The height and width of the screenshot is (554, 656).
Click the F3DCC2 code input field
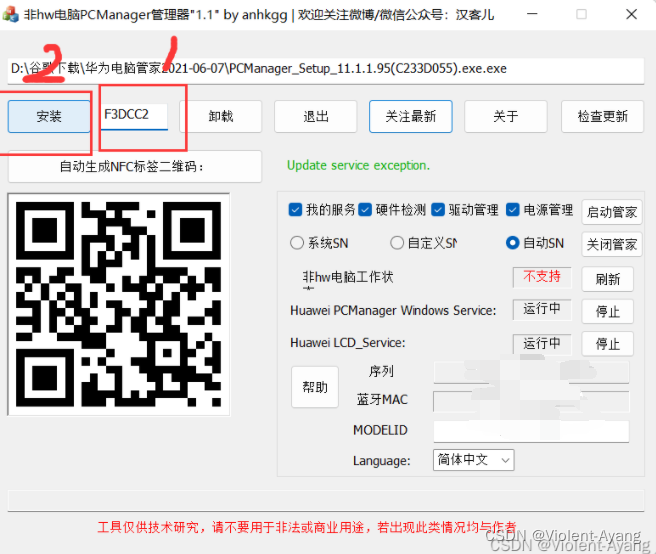click(x=134, y=116)
